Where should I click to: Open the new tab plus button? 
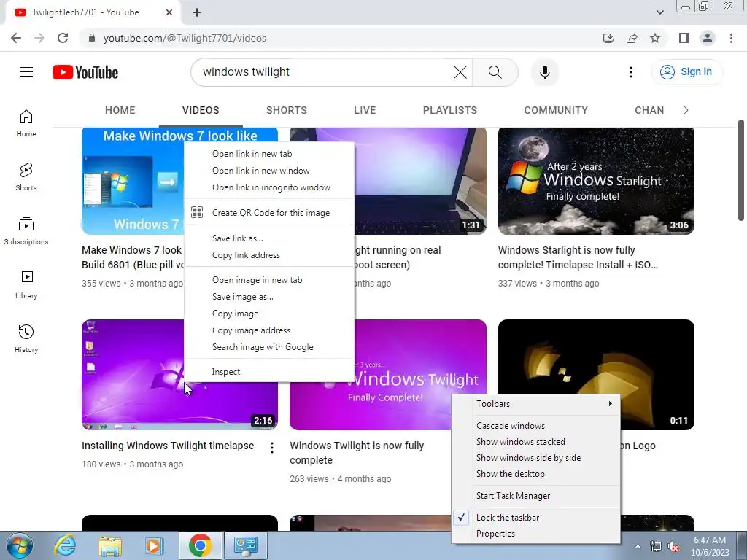click(197, 13)
